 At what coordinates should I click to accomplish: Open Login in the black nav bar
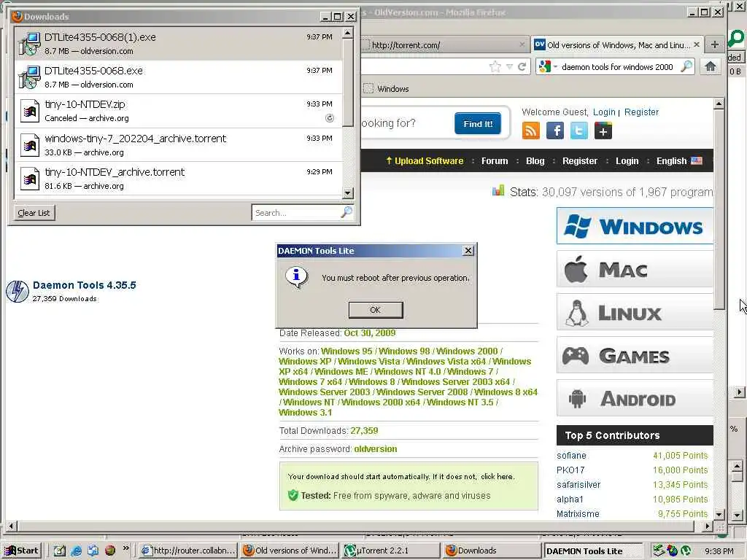coord(627,161)
